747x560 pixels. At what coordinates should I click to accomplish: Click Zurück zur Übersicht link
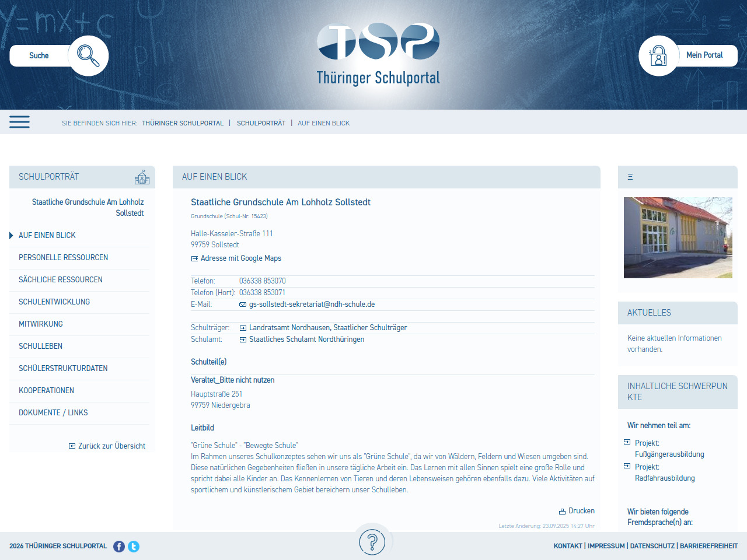click(111, 446)
